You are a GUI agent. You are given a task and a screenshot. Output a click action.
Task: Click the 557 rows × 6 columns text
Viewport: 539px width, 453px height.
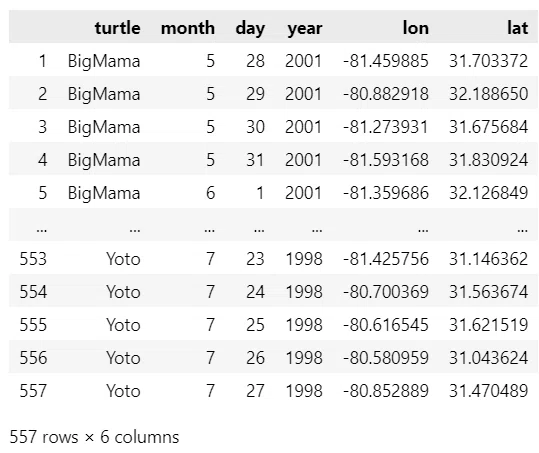coord(94,437)
